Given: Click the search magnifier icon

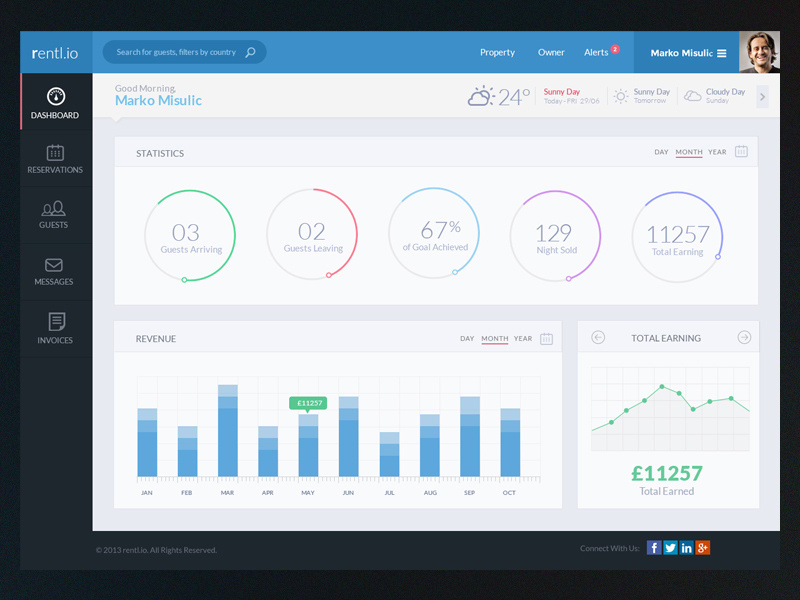Looking at the screenshot, I should point(251,52).
